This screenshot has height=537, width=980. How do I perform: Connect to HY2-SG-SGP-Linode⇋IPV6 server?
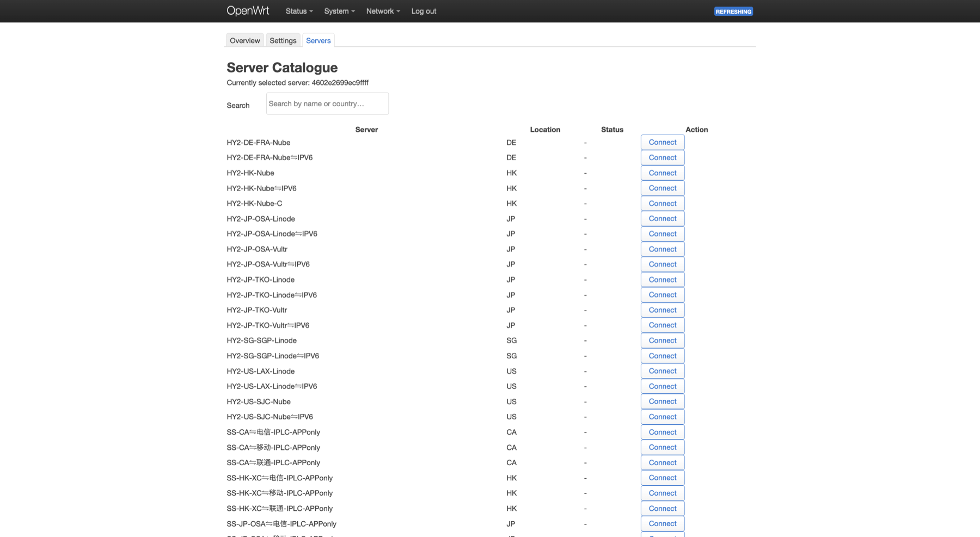pos(663,356)
